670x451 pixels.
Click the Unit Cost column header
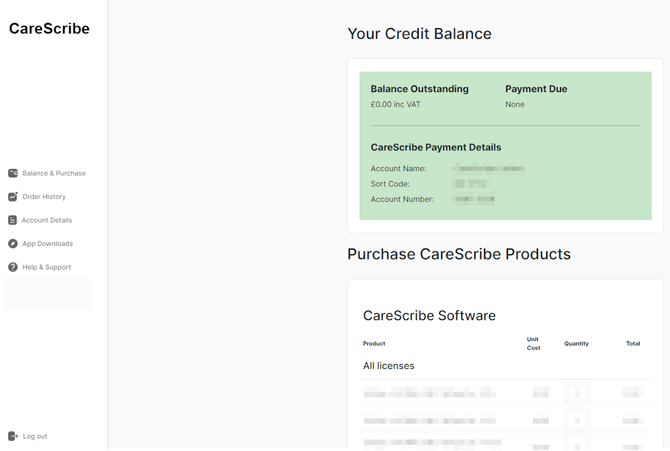[x=533, y=343]
